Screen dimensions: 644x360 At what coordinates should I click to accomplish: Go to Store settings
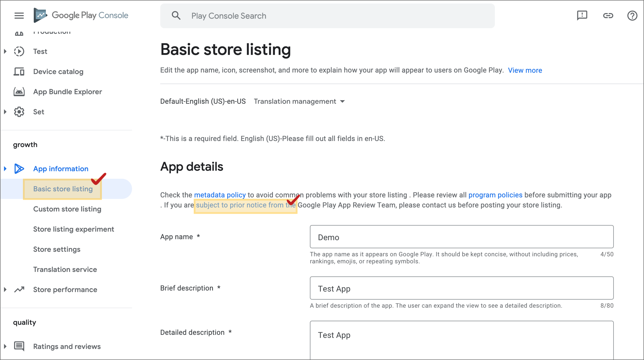[x=57, y=249]
